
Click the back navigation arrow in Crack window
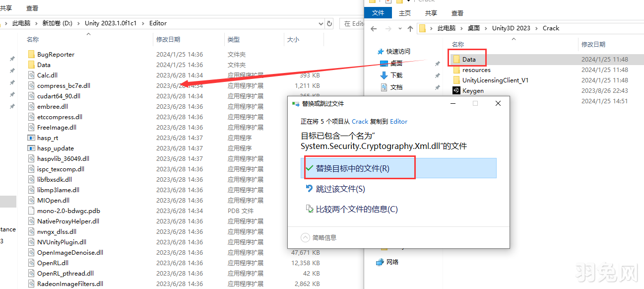(x=374, y=28)
